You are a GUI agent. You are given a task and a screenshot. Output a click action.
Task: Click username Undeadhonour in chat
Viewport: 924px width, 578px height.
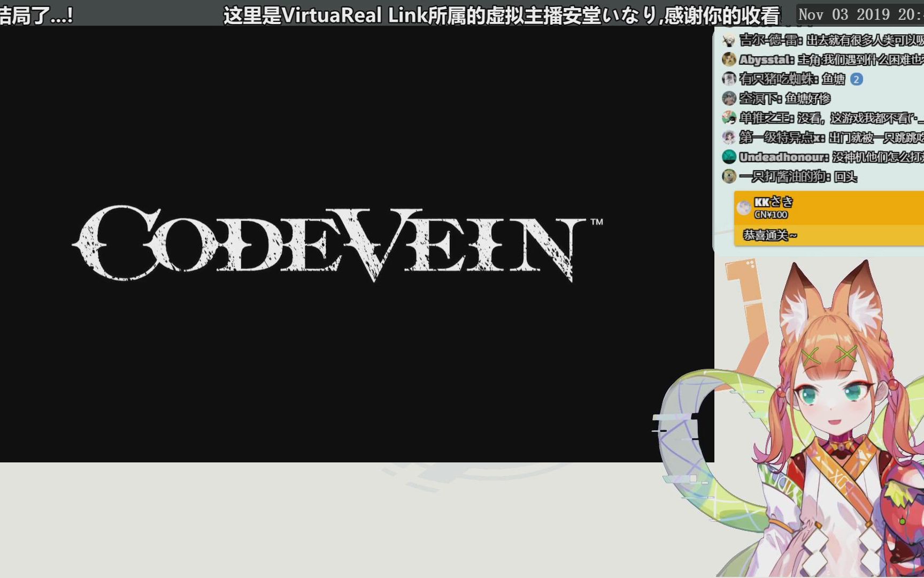click(783, 157)
